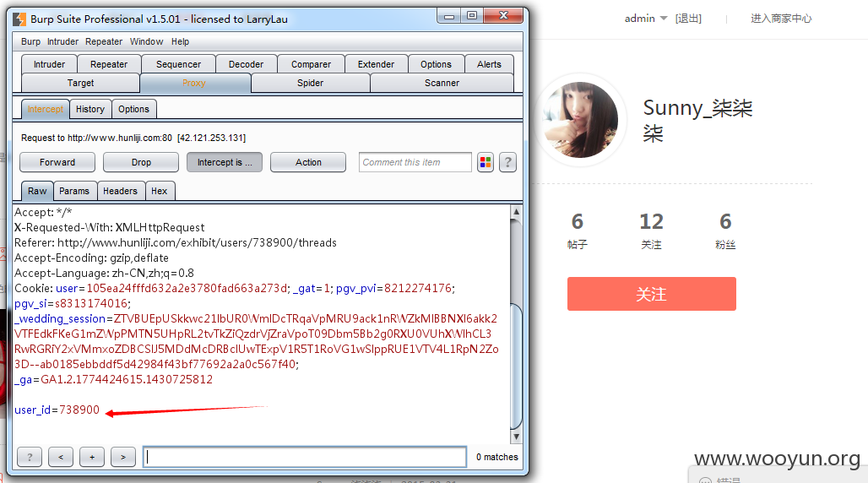Screen dimensions: 868x483
Task: Click the 12 关注 following count
Action: [x=652, y=231]
